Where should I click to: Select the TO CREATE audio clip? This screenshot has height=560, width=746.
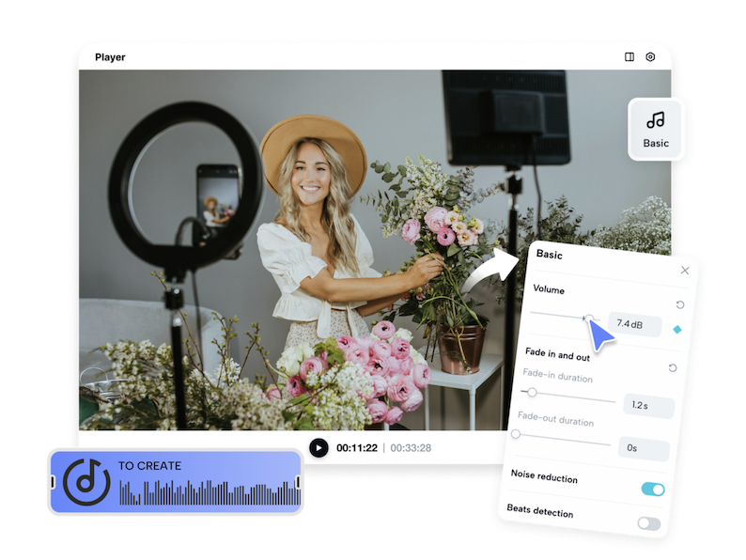176,481
